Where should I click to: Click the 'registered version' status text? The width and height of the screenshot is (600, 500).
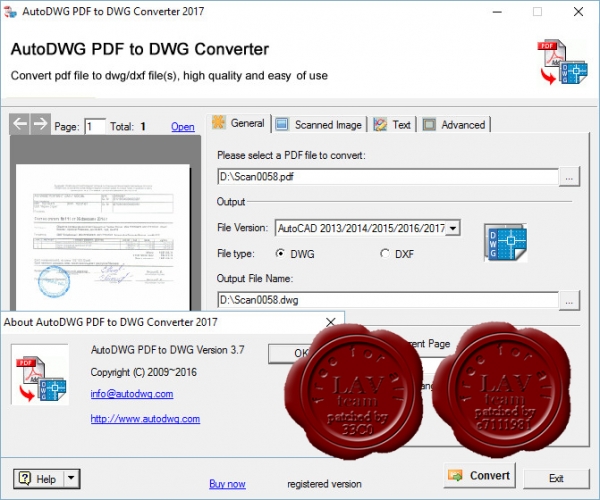click(324, 484)
